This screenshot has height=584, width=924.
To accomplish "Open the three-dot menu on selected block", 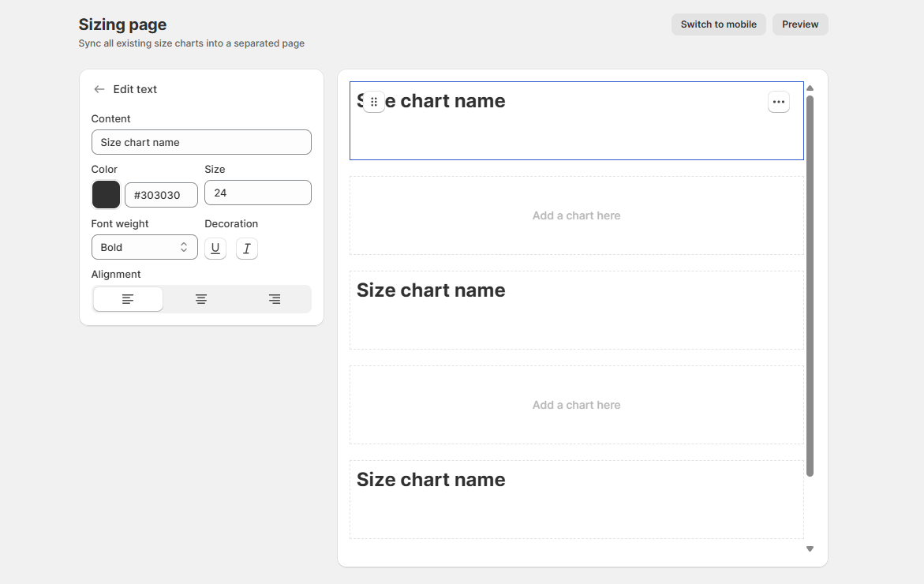I will click(x=778, y=102).
